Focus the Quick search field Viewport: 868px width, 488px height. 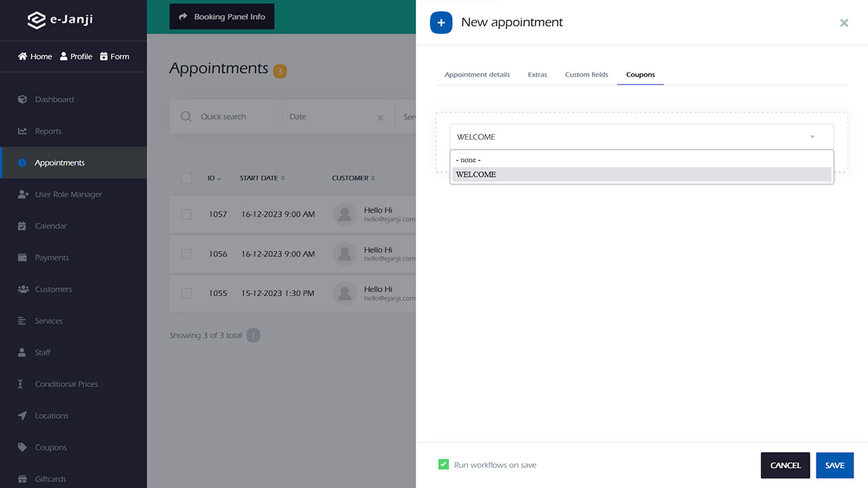coord(226,117)
